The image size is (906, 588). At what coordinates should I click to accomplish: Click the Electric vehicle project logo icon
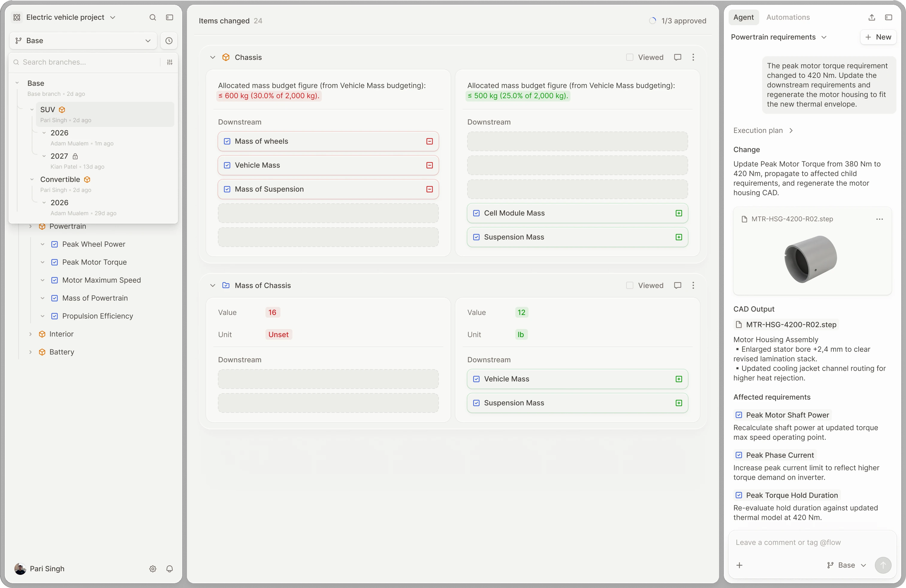click(x=17, y=17)
